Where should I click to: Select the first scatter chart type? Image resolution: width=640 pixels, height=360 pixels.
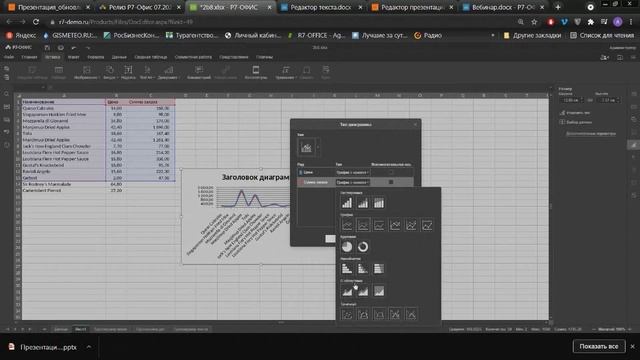(347, 314)
